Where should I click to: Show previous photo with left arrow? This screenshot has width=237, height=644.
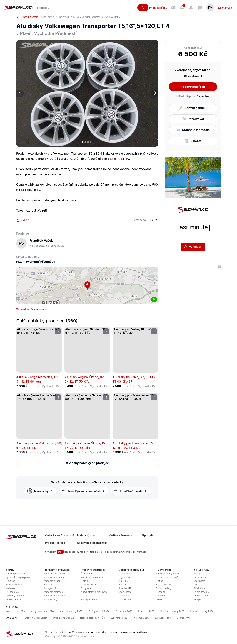coord(20,93)
